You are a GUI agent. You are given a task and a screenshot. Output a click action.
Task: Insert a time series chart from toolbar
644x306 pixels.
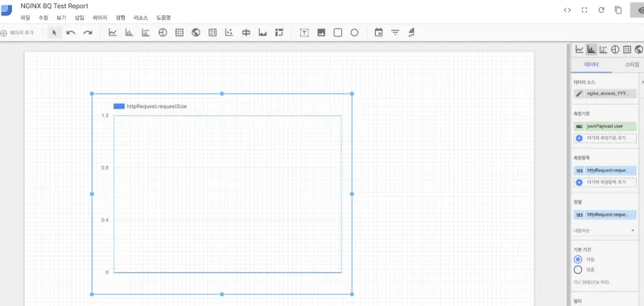coord(113,33)
